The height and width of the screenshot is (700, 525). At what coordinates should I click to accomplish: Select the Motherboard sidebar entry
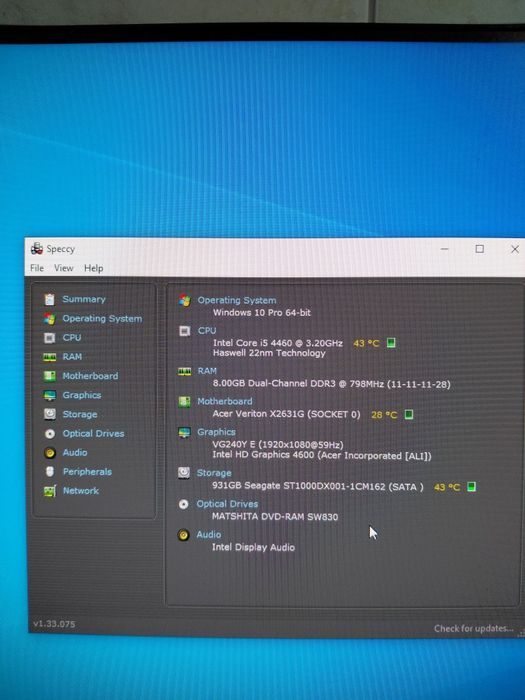[x=90, y=376]
